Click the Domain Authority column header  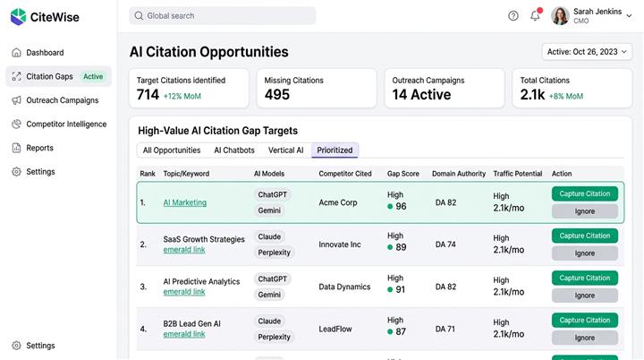tap(458, 174)
